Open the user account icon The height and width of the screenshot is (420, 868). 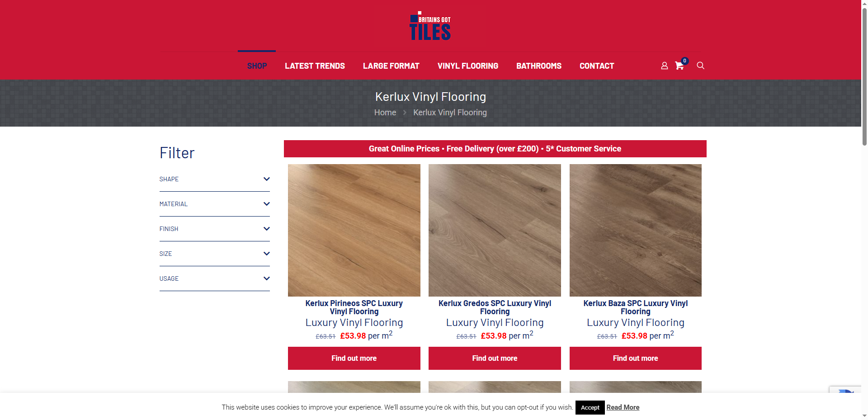[x=664, y=66]
